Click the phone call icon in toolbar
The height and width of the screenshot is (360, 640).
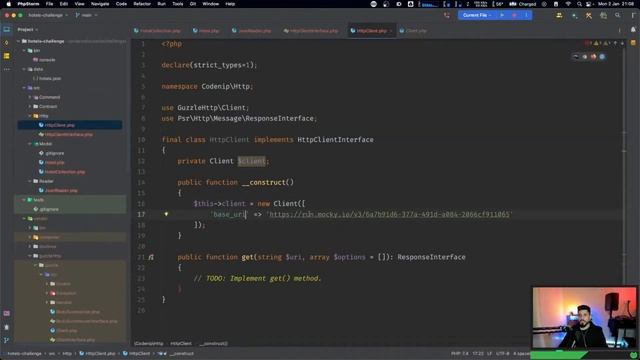coord(447,15)
